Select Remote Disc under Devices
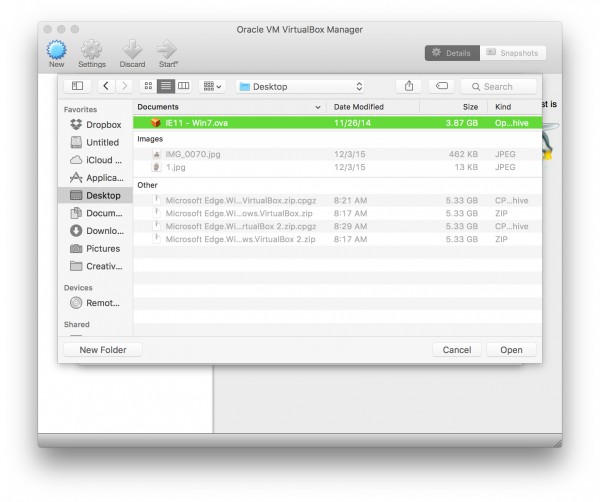This screenshot has width=600, height=502. click(x=95, y=303)
